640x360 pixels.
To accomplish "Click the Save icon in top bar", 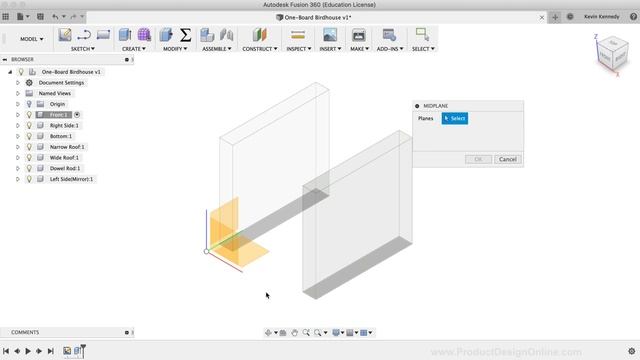I will pos(40,17).
